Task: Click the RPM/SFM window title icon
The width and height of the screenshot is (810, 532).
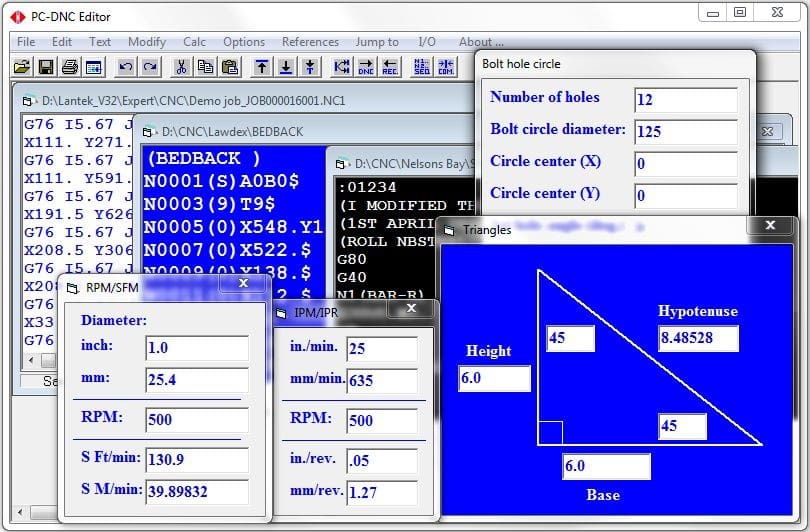Action: [72, 288]
